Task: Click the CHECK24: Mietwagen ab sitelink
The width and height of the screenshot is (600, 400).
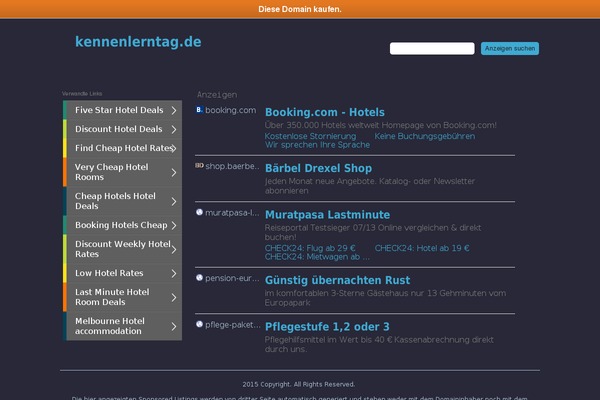Action: tap(317, 257)
